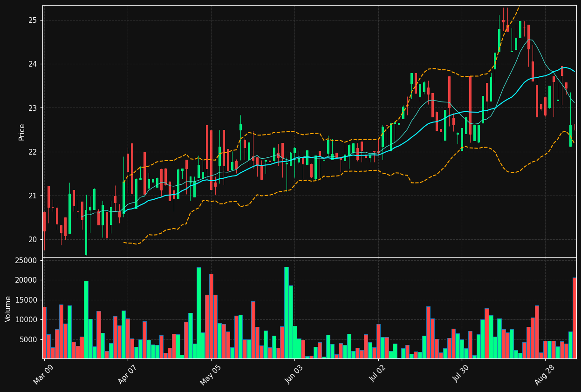Screen dimensions: 581x392
Task: Click the volume axis value 25000
Action: [26, 261]
